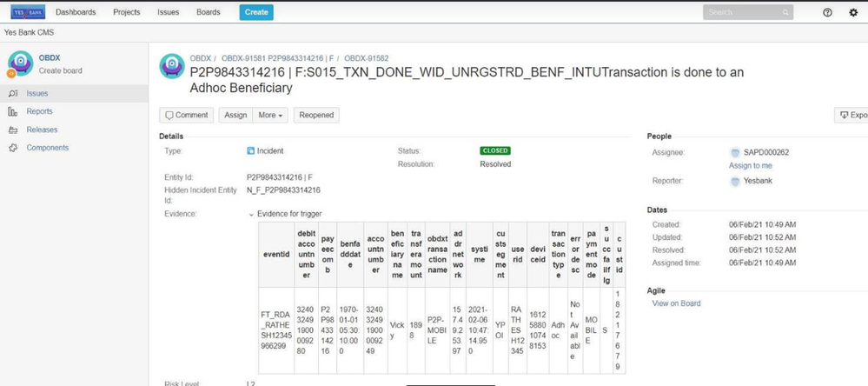The width and height of the screenshot is (868, 386).
Task: Click the OBDX breadcrumb link
Action: [x=201, y=58]
